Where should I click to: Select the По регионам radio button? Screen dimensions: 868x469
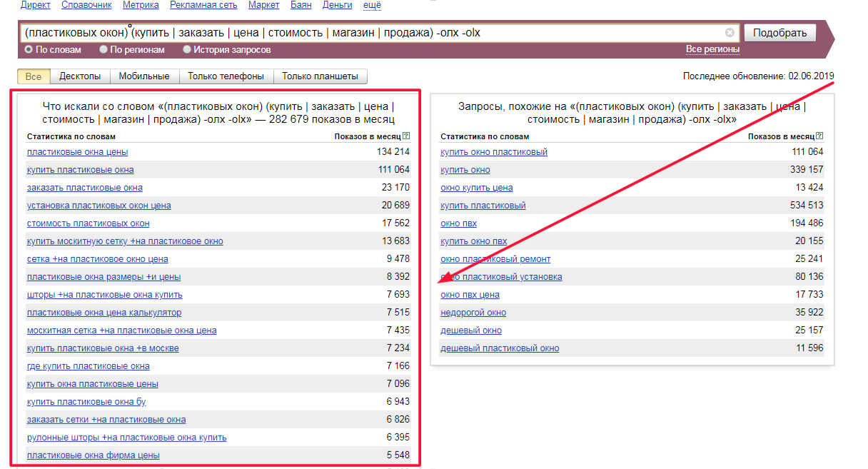104,50
